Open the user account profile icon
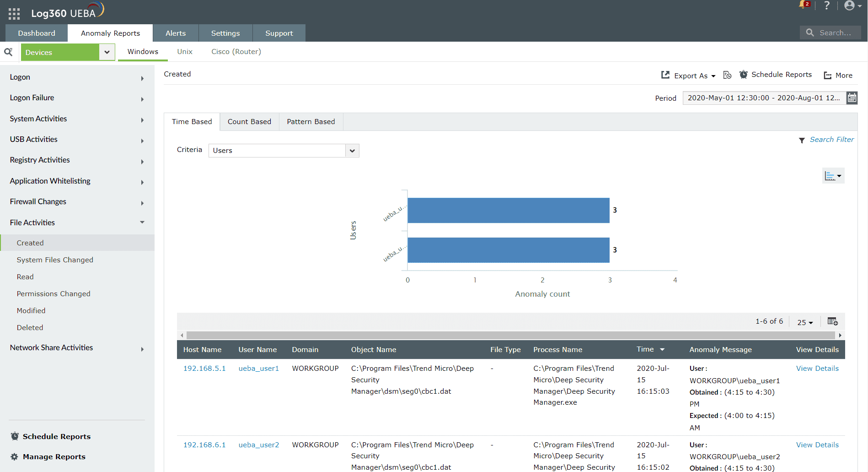 [x=850, y=5]
